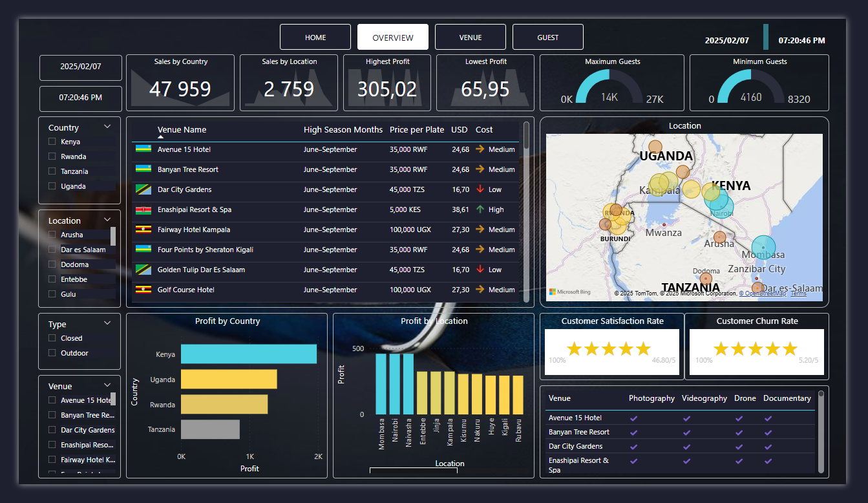
Task: Click the Kenya flag icon beside Avenue 15 Hotel
Action: (x=143, y=149)
